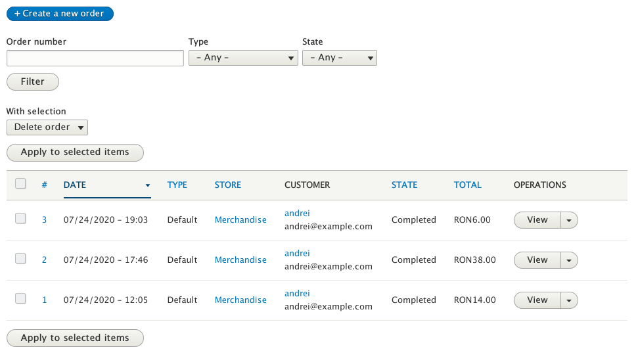Expand operations arrow for order 3
This screenshot has height=364, width=638.
click(569, 220)
